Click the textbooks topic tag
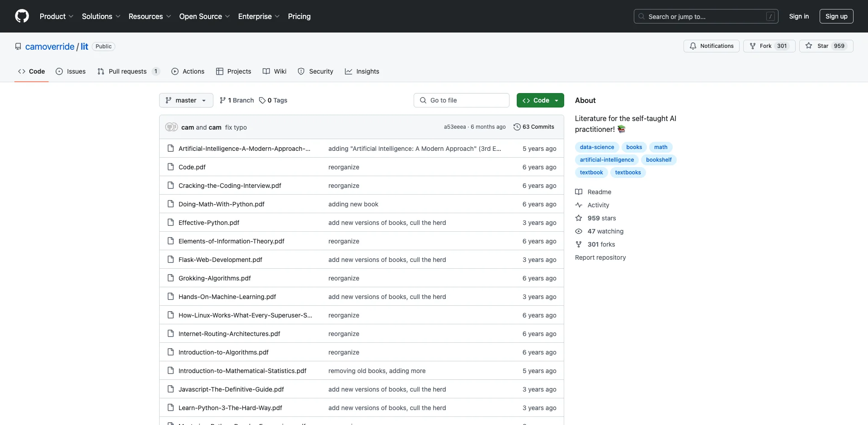868x425 pixels. tap(628, 173)
